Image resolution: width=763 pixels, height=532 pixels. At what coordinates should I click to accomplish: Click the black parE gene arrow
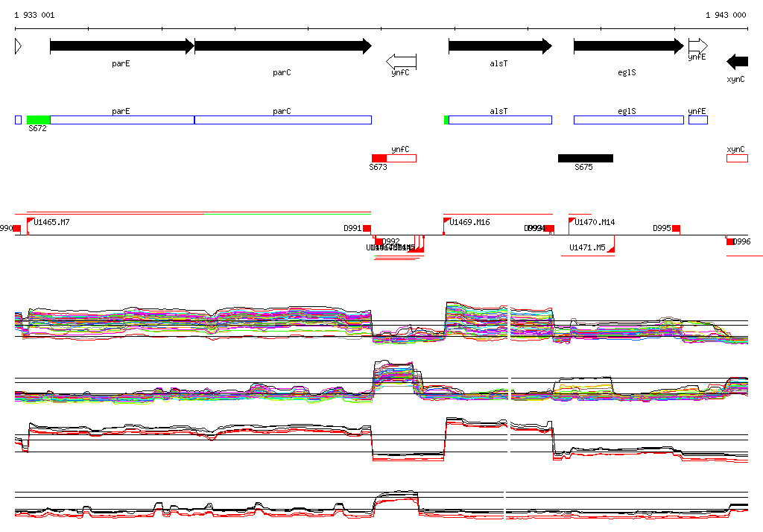[122, 46]
